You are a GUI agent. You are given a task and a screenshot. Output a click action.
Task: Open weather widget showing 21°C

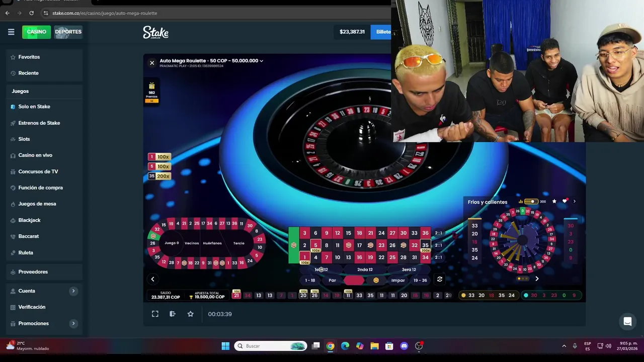28,346
